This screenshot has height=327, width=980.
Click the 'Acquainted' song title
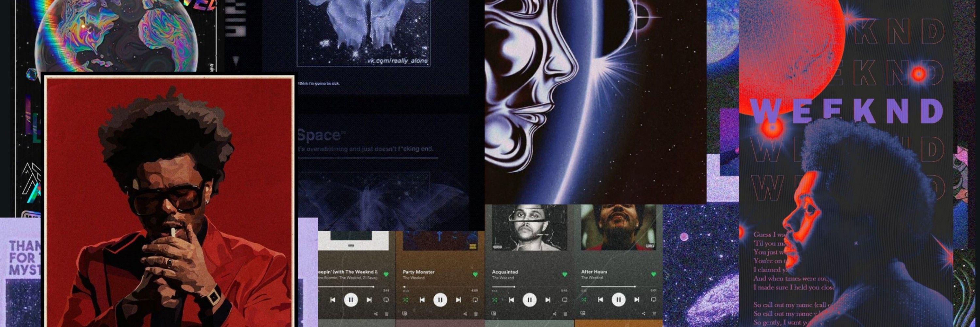point(505,272)
